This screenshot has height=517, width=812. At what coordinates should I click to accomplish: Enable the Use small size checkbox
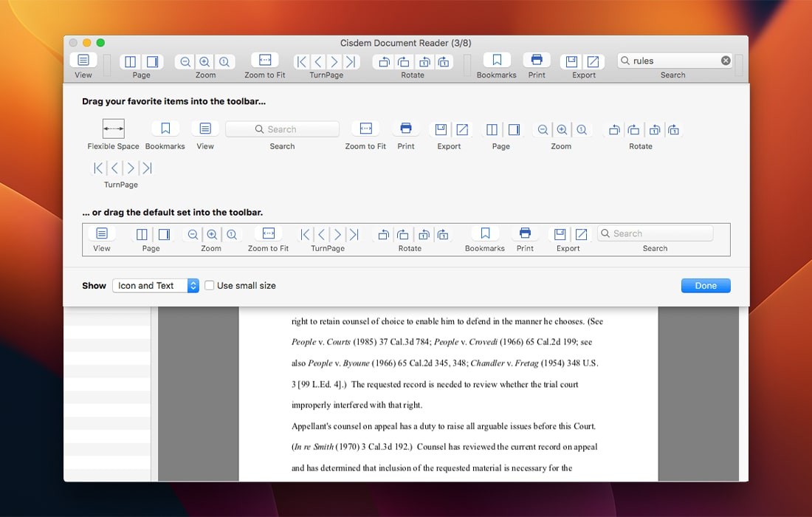[210, 286]
